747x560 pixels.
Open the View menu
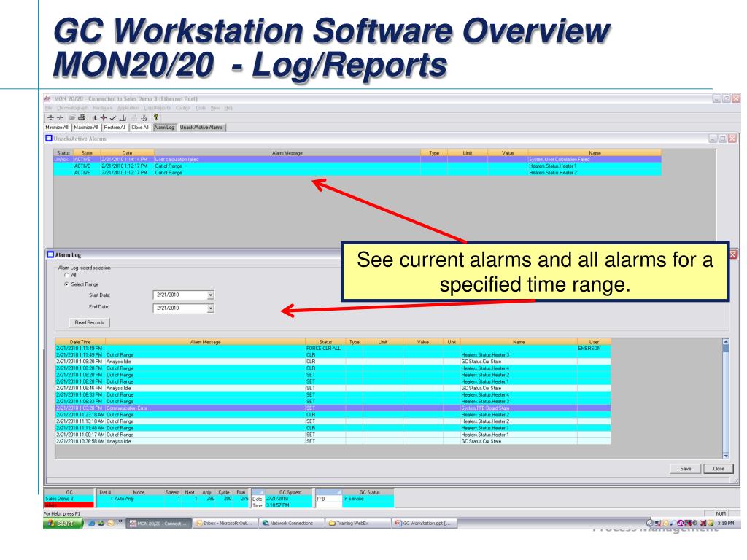[215, 108]
